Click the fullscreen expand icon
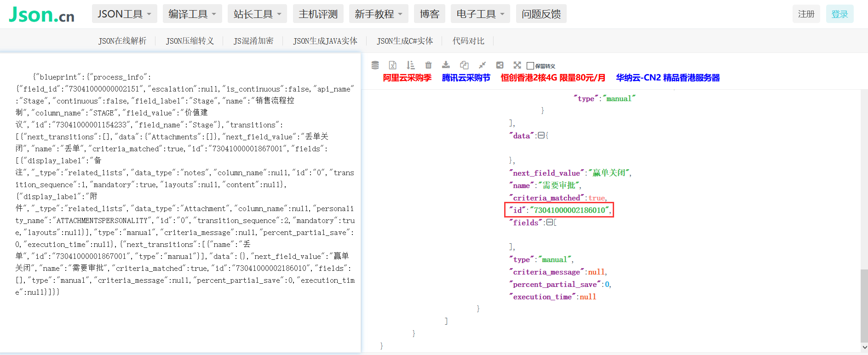 coord(517,65)
